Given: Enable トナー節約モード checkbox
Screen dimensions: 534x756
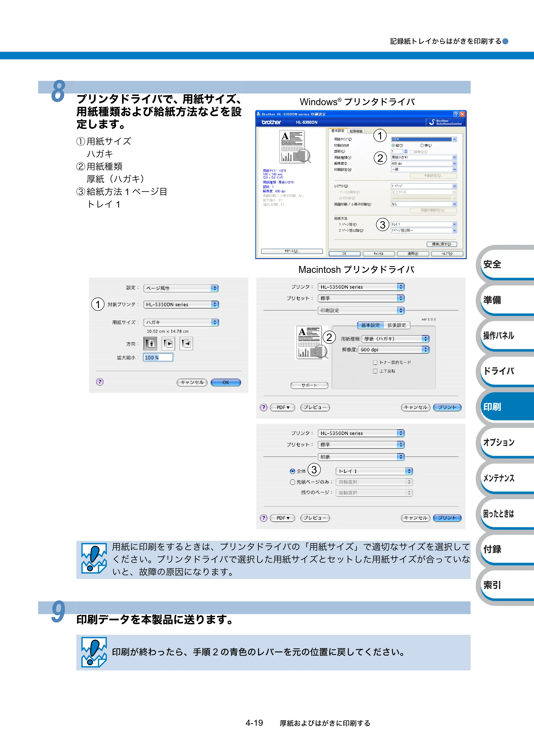Looking at the screenshot, I should pyautogui.click(x=375, y=362).
